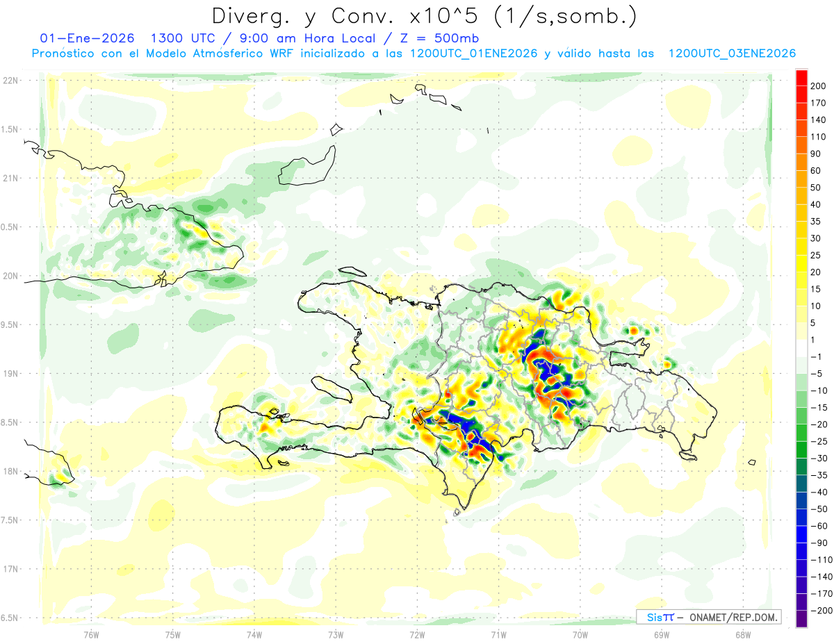This screenshot has height=644, width=834.
Task: Click the '72W' longitude label
Action: click(417, 634)
